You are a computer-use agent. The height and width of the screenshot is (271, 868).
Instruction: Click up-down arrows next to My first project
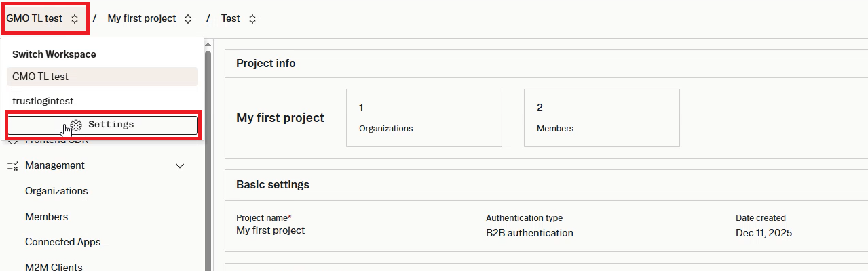coord(188,19)
